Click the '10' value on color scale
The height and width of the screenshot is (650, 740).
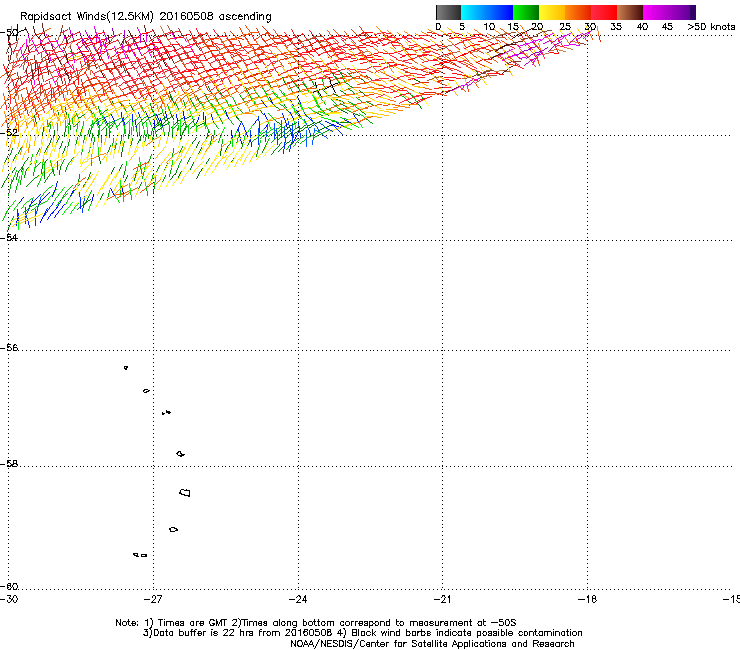pos(489,27)
